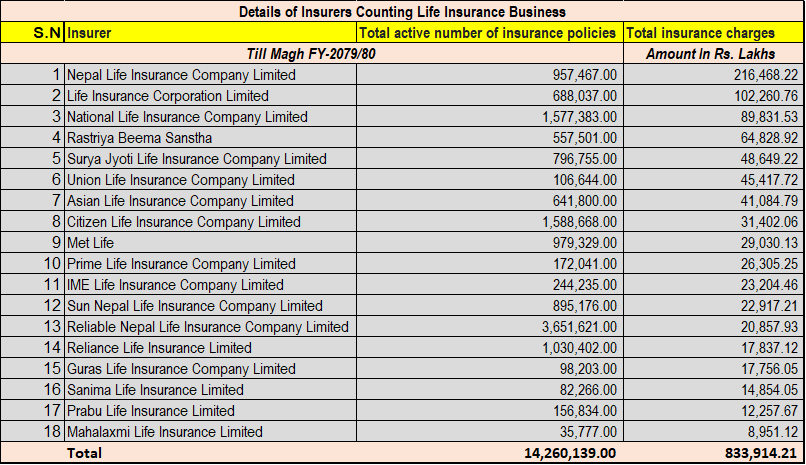Click the table title 'Details of Insurers Counting Life Insurance Business'

[402, 12]
